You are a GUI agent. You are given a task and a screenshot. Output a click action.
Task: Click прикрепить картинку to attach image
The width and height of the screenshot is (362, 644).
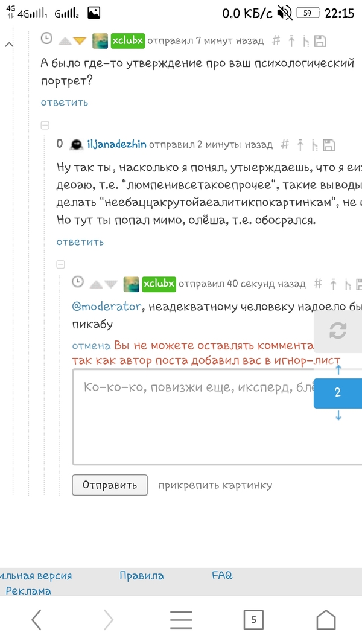pyautogui.click(x=215, y=485)
